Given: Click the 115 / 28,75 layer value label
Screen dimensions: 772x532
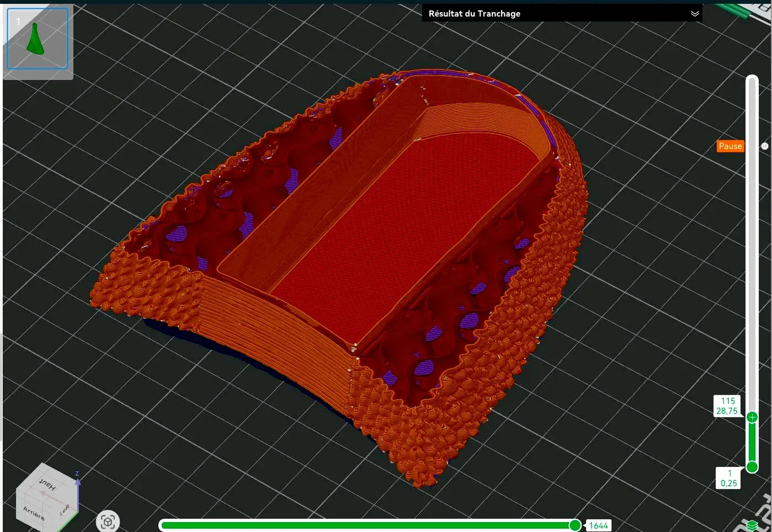Looking at the screenshot, I should coord(727,406).
